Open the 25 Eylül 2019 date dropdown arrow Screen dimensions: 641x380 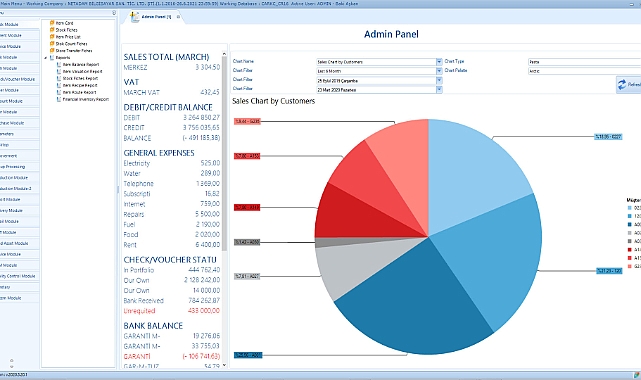pyautogui.click(x=439, y=80)
